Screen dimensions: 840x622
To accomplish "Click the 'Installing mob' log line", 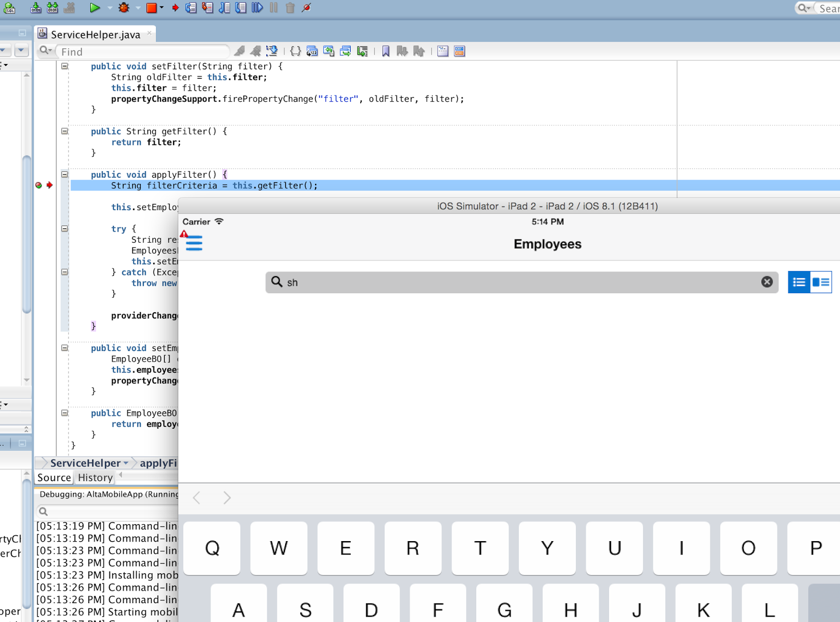I will [x=107, y=575].
